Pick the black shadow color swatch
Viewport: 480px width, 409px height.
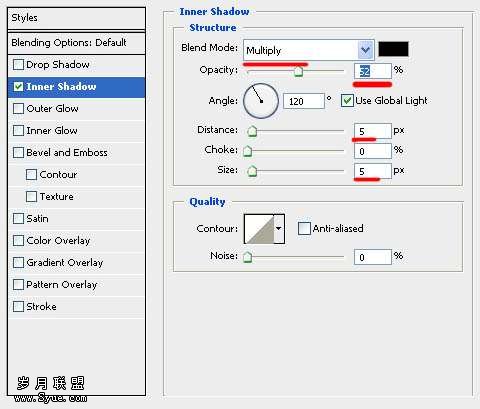[x=393, y=49]
